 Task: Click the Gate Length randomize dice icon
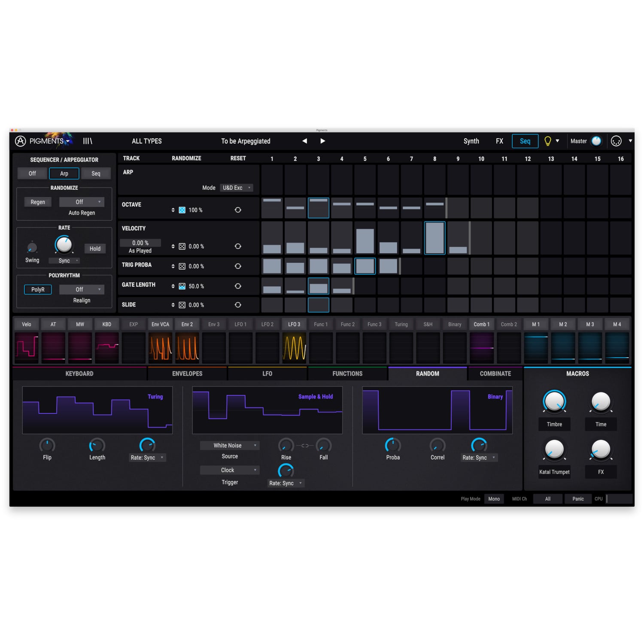182,286
